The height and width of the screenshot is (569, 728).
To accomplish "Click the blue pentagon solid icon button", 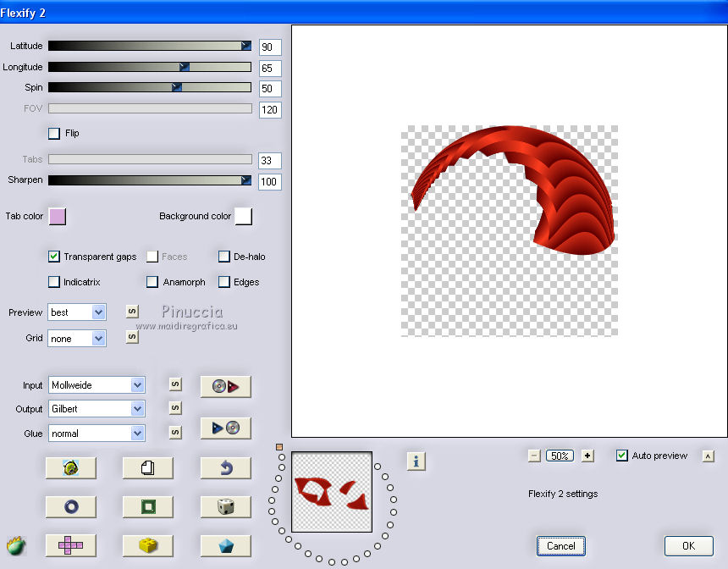I will [226, 546].
